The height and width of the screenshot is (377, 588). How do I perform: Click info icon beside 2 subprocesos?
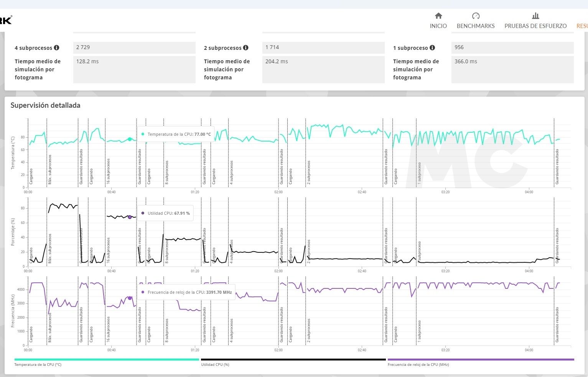pyautogui.click(x=246, y=48)
